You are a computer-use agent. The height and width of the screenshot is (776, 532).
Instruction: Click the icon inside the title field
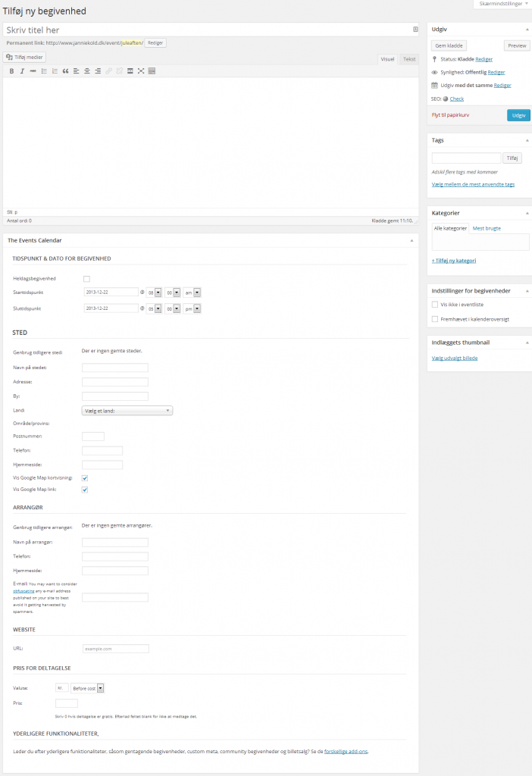point(415,30)
